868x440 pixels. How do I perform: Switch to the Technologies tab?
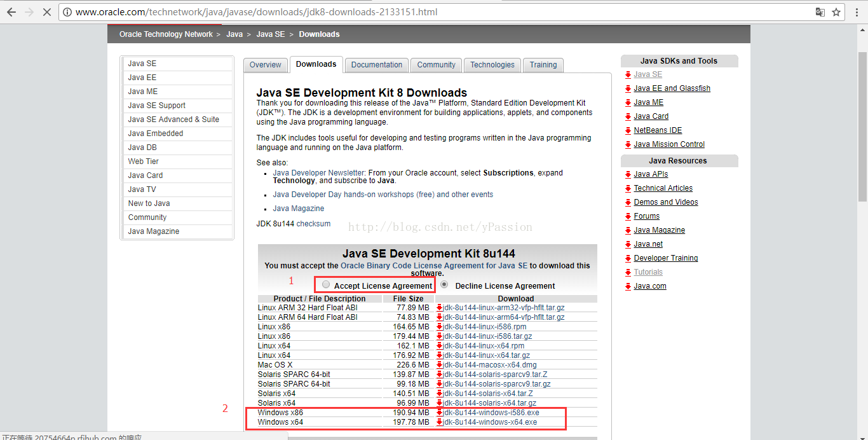click(492, 65)
